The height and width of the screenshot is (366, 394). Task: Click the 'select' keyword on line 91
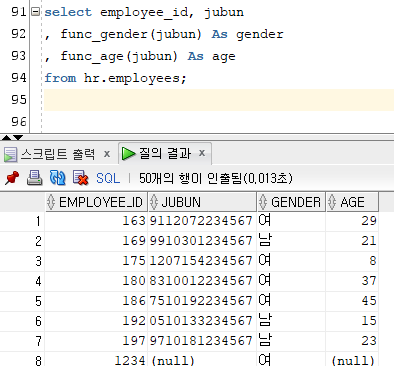point(68,12)
